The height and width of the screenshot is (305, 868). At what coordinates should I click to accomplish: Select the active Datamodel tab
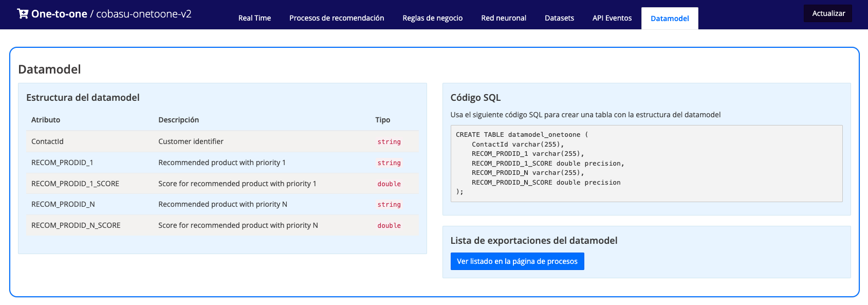tap(670, 19)
